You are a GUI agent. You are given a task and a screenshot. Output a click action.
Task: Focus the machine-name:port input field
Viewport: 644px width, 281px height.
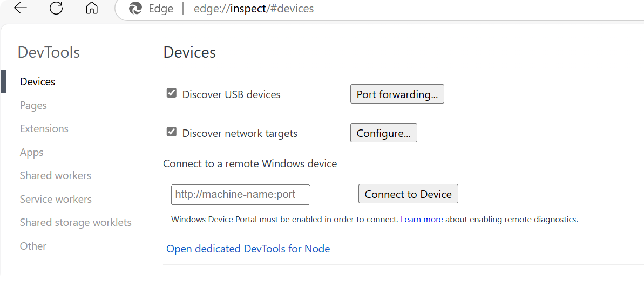(x=240, y=195)
